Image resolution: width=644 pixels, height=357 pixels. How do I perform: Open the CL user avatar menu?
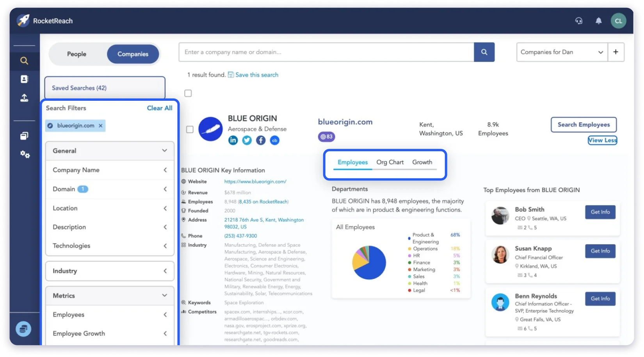pos(619,21)
